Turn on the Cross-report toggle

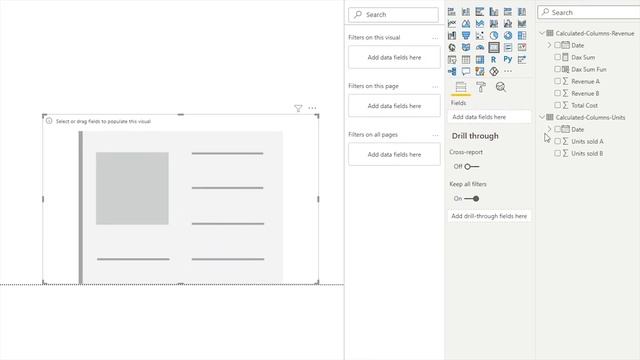pos(471,167)
